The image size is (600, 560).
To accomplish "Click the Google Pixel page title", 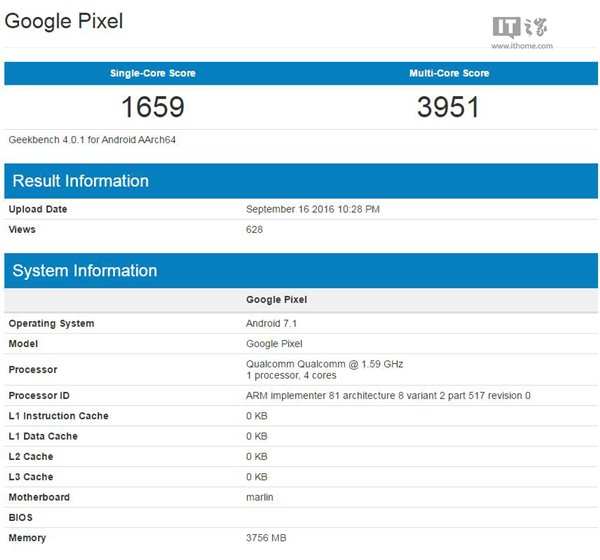I will point(64,21).
